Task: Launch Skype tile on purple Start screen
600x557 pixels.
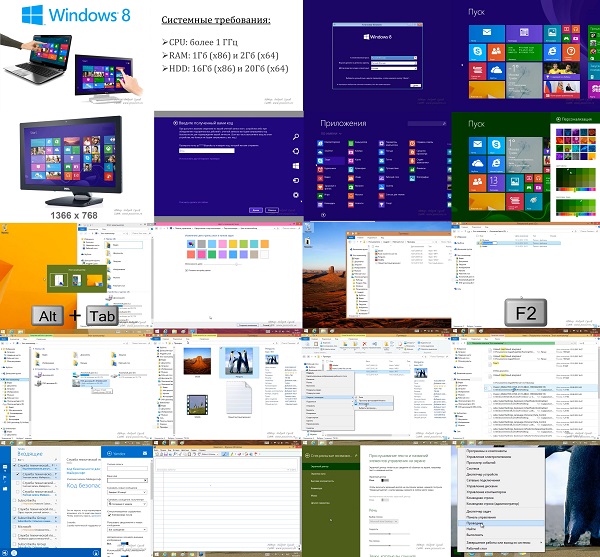Action: coord(478,52)
